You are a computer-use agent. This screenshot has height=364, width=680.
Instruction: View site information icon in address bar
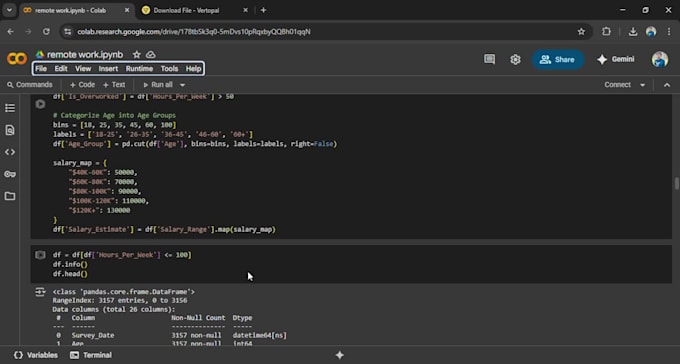point(67,32)
